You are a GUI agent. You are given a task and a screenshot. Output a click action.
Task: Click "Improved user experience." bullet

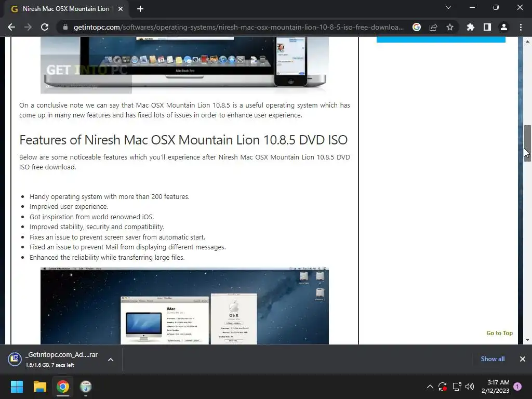click(x=69, y=207)
